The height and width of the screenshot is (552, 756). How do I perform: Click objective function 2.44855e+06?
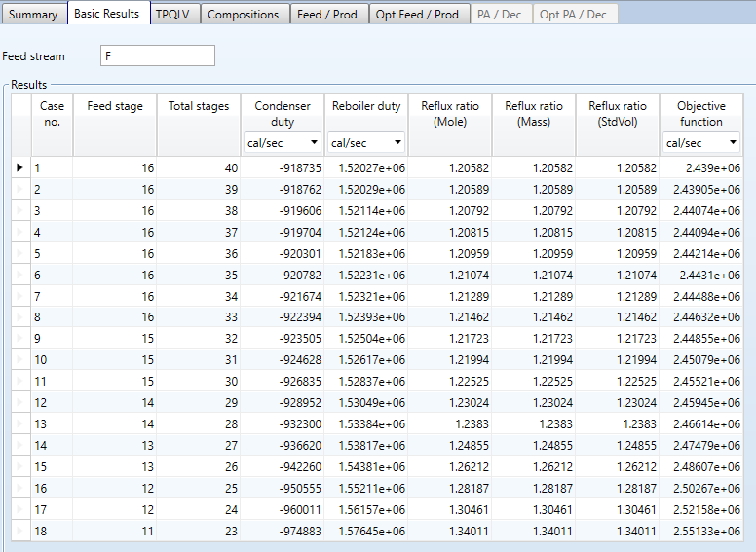click(701, 339)
